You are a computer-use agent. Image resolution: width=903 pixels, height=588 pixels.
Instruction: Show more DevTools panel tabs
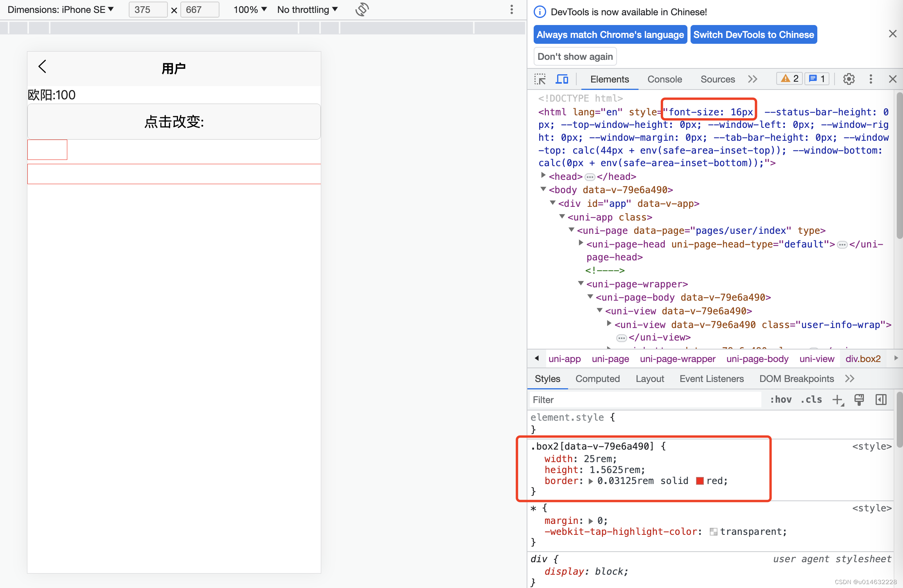point(752,79)
